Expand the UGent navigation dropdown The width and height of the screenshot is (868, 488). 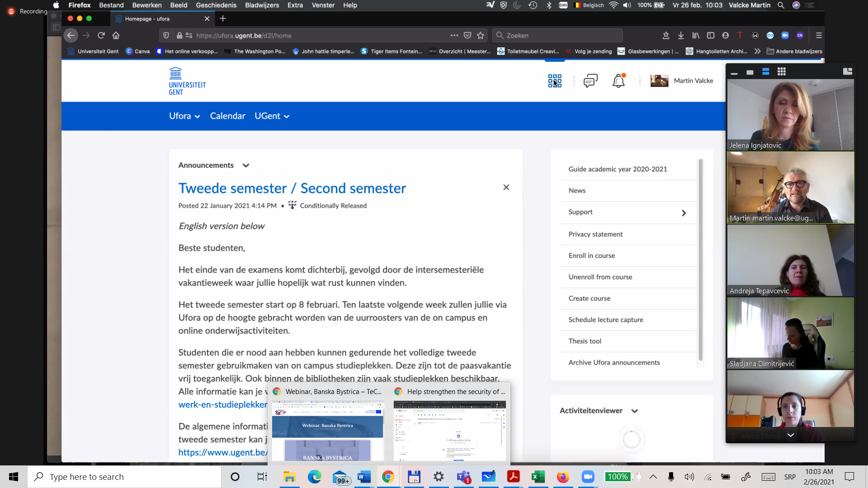pos(272,116)
